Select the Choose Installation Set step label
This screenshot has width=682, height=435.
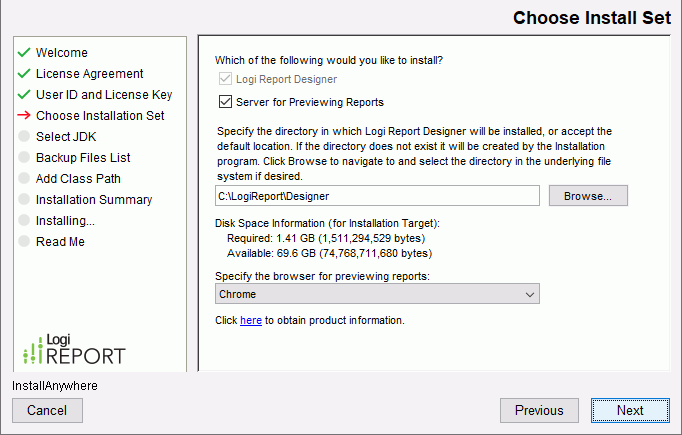100,116
